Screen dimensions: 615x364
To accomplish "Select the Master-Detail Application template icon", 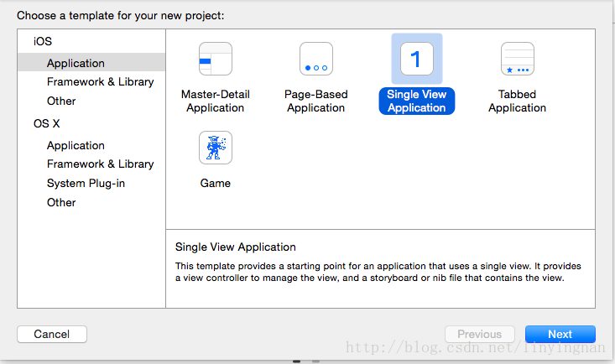I will pos(216,59).
